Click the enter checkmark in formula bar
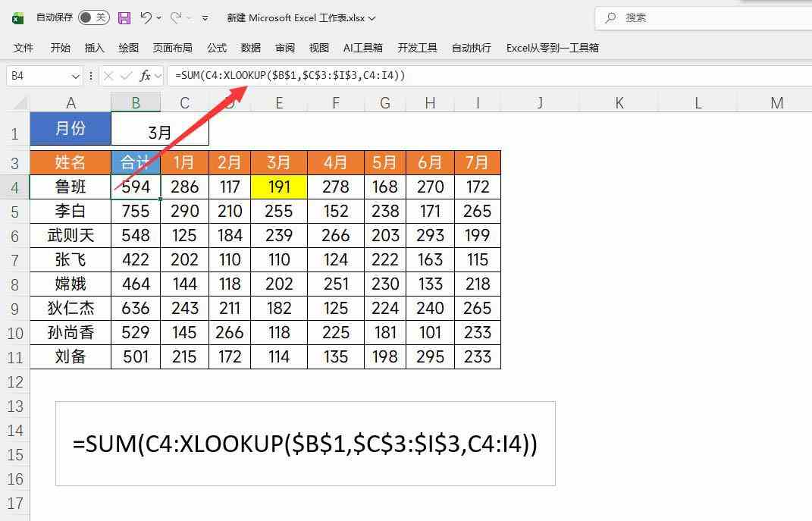 click(x=126, y=76)
